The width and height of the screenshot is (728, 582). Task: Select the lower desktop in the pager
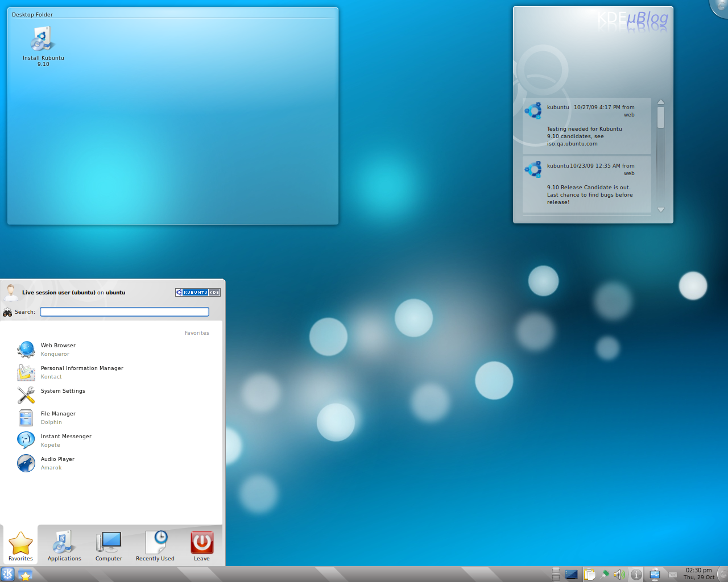click(556, 578)
